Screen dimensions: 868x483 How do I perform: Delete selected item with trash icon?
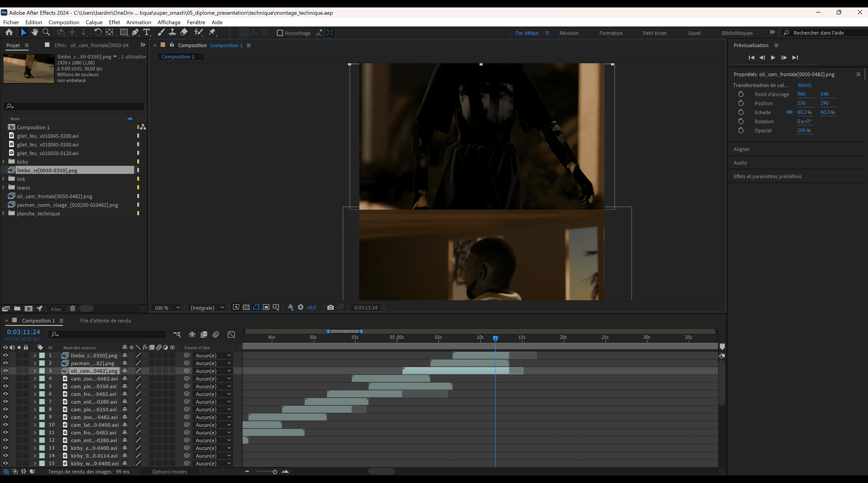[73, 309]
